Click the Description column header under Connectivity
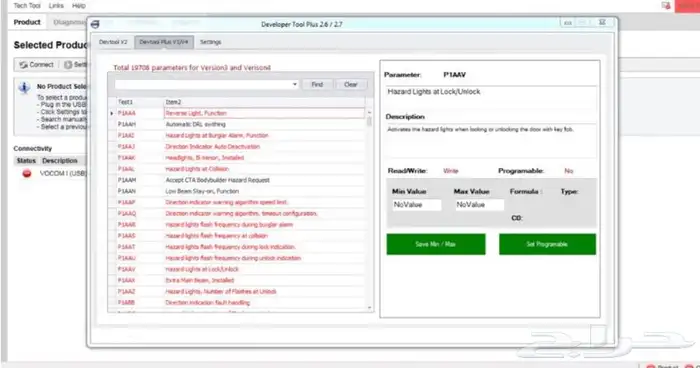Viewport: 700px width, 368px height. [60, 161]
